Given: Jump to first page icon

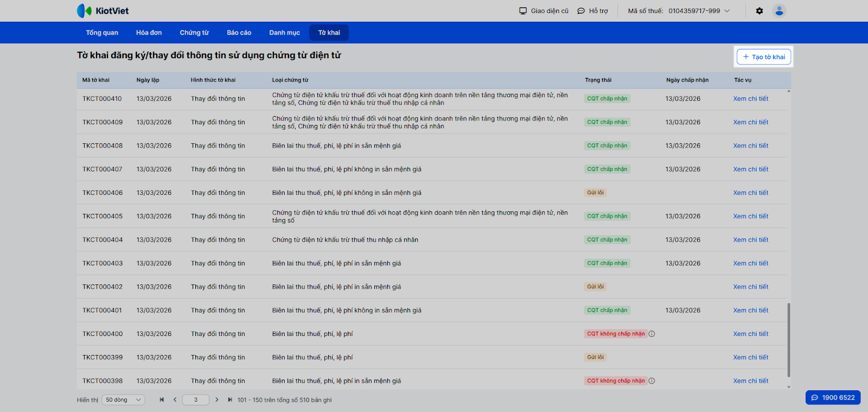Looking at the screenshot, I should (162, 400).
